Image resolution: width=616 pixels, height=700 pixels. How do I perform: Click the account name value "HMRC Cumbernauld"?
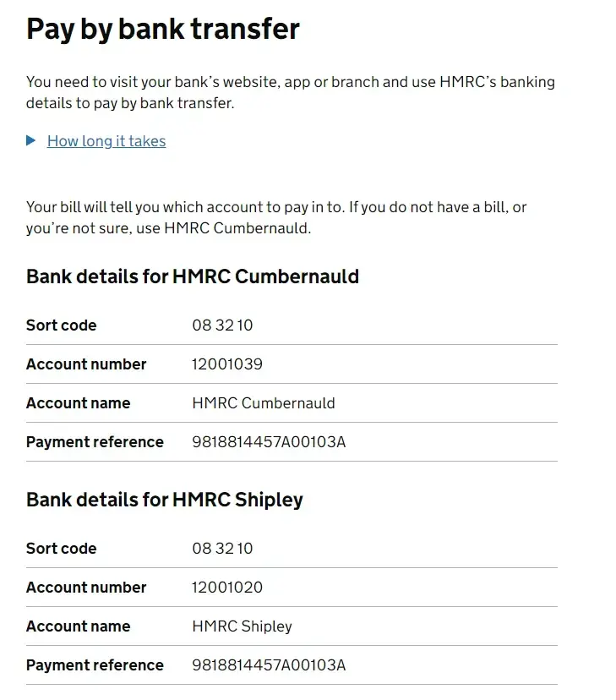pos(264,403)
